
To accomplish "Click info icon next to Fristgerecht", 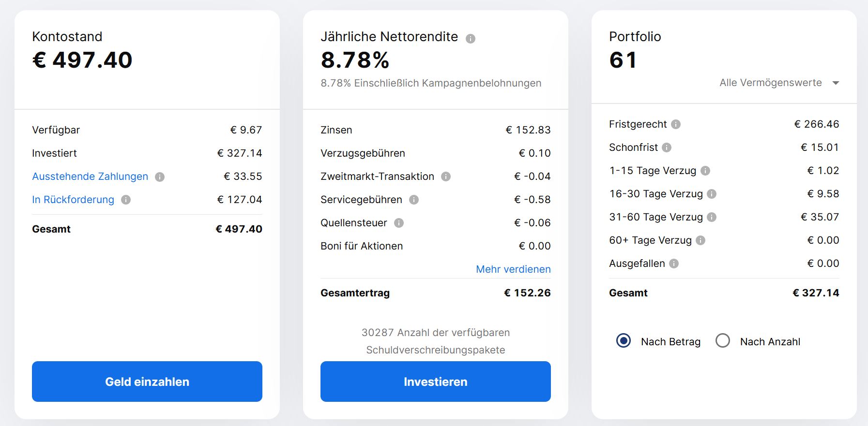I will 676,124.
